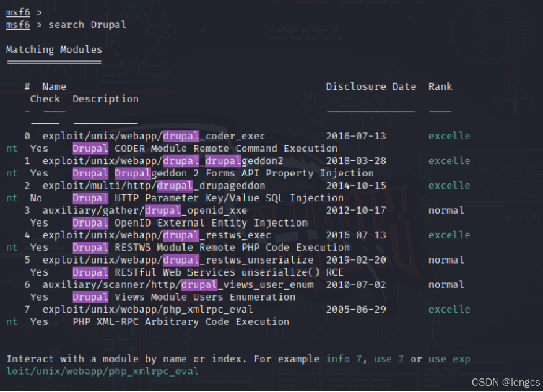
Task: Click the first empty msf6 prompt
Action: (x=24, y=12)
